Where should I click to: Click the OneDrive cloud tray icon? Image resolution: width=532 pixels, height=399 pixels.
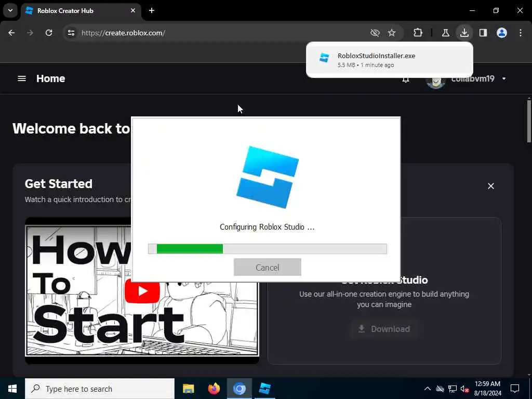pos(440,389)
